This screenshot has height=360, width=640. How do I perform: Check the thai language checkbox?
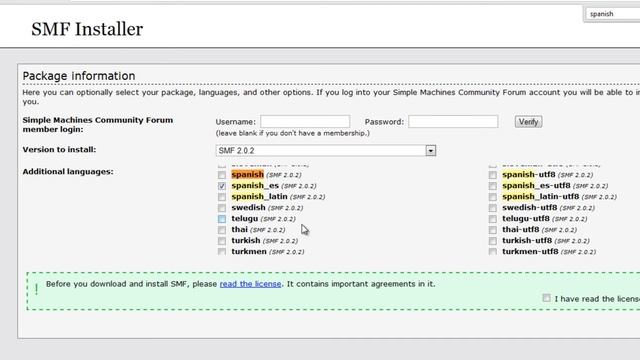[x=222, y=230]
